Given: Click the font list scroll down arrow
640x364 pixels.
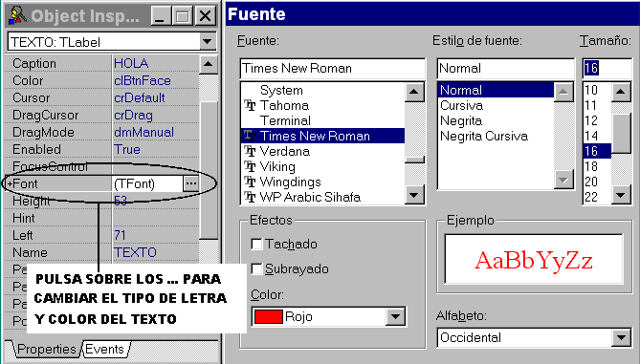Looking at the screenshot, I should 414,195.
